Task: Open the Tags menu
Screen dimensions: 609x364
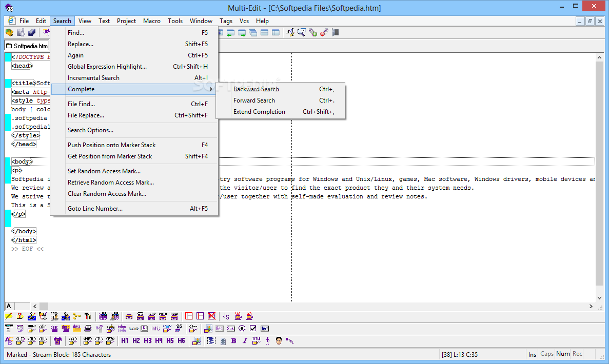Action: (226, 21)
